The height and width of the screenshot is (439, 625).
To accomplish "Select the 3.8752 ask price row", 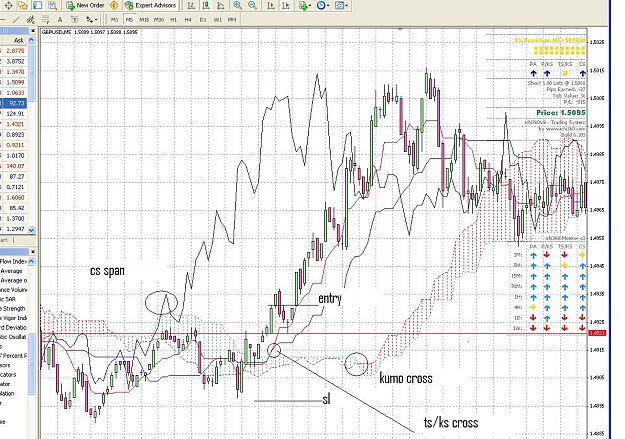I will pyautogui.click(x=14, y=61).
